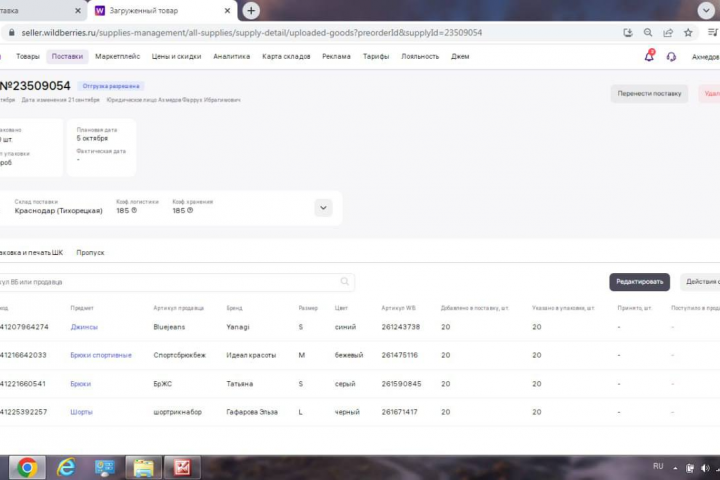Select the Yanagi brand cell
720x480 pixels.
click(x=238, y=327)
